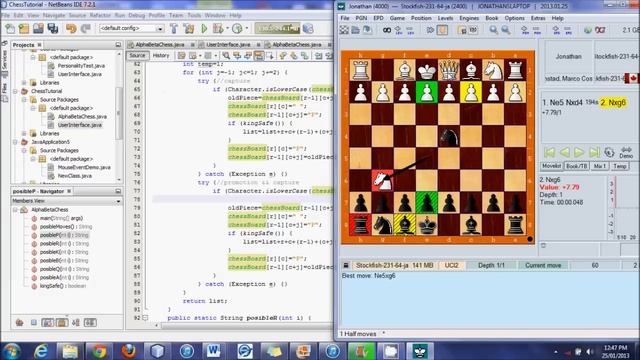Click the History view button in editor
Screen dimensions: 640x360
[x=161, y=56]
